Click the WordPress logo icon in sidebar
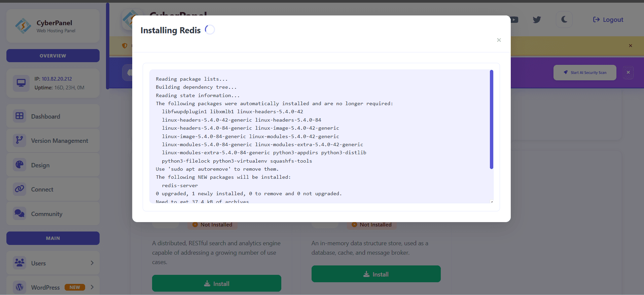Screen dimensions: 644x295 click(x=20, y=287)
